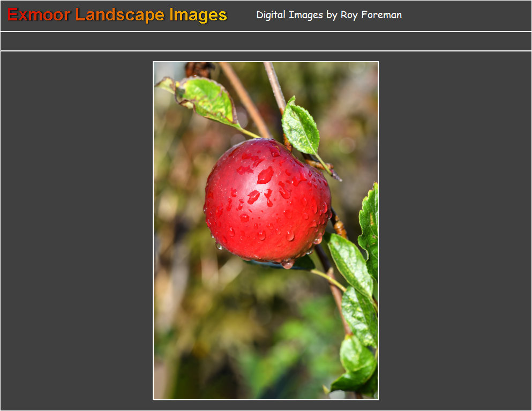Image resolution: width=532 pixels, height=411 pixels.
Task: Click the word 'Images' in the orange heading
Action: coord(198,15)
